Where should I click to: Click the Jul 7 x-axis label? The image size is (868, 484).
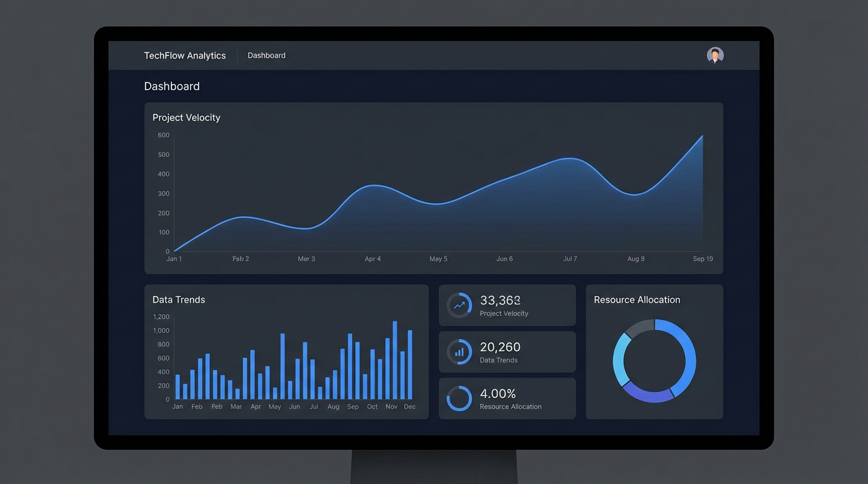[x=570, y=259]
